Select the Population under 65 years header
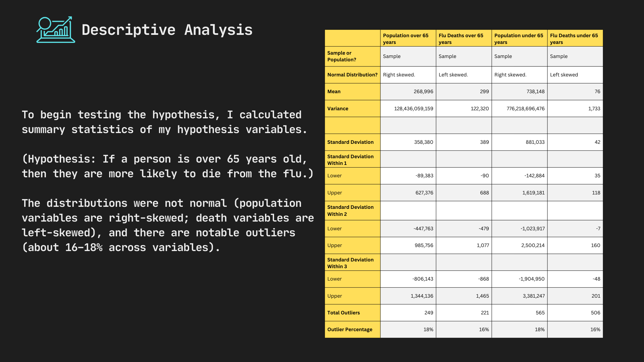Image resolution: width=644 pixels, height=362 pixels. 519,39
